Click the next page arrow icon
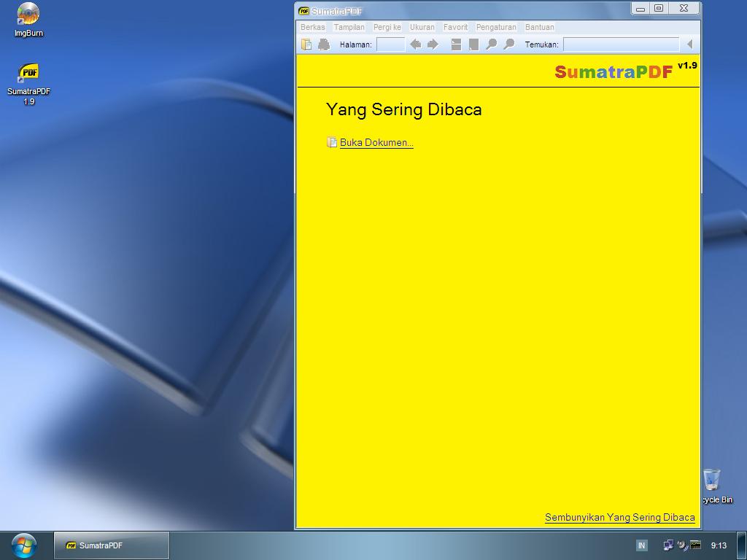The width and height of the screenshot is (747, 560). point(433,44)
